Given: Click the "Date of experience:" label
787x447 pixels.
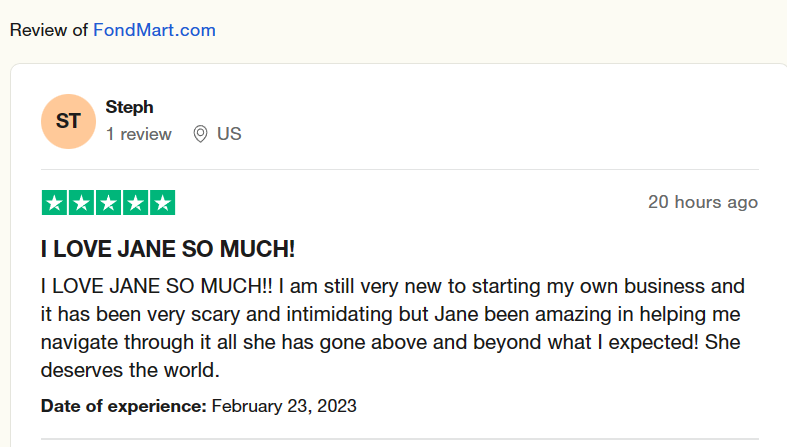Looking at the screenshot, I should (123, 406).
